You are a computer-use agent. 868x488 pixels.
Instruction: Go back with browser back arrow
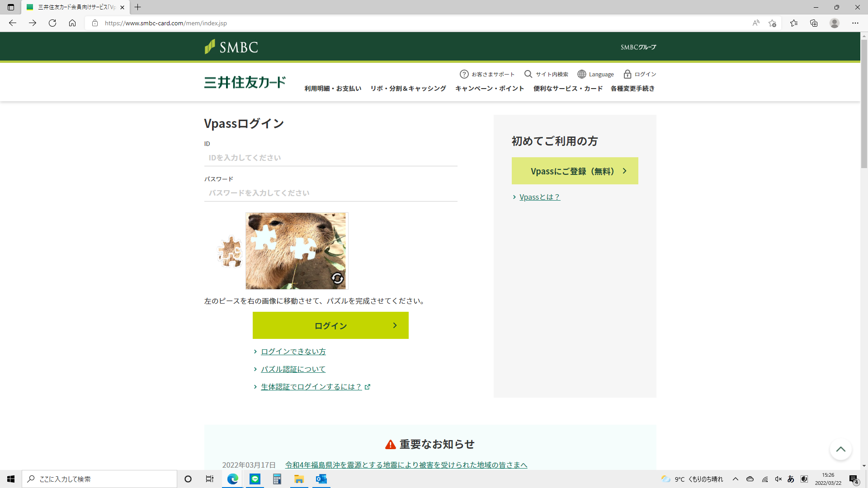pos(13,23)
